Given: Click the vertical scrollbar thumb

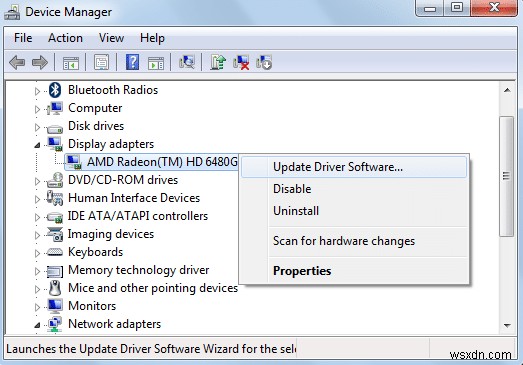Looking at the screenshot, I should pos(507,176).
